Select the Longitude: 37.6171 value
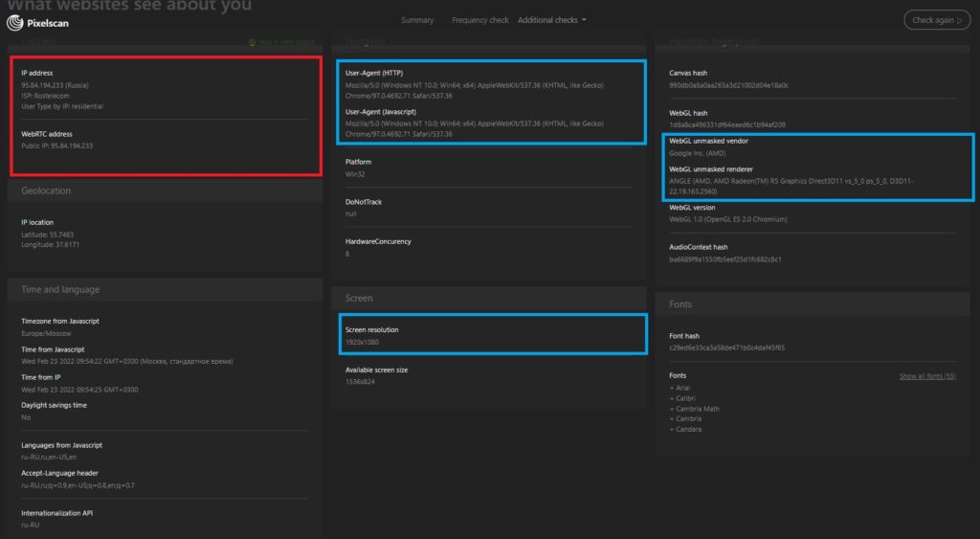This screenshot has width=980, height=539. (50, 244)
